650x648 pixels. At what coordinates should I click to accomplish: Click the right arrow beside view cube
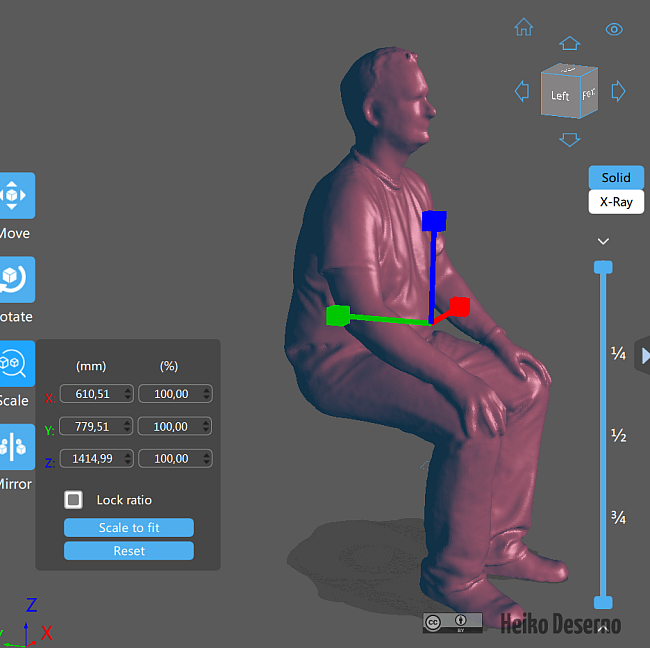coord(618,91)
